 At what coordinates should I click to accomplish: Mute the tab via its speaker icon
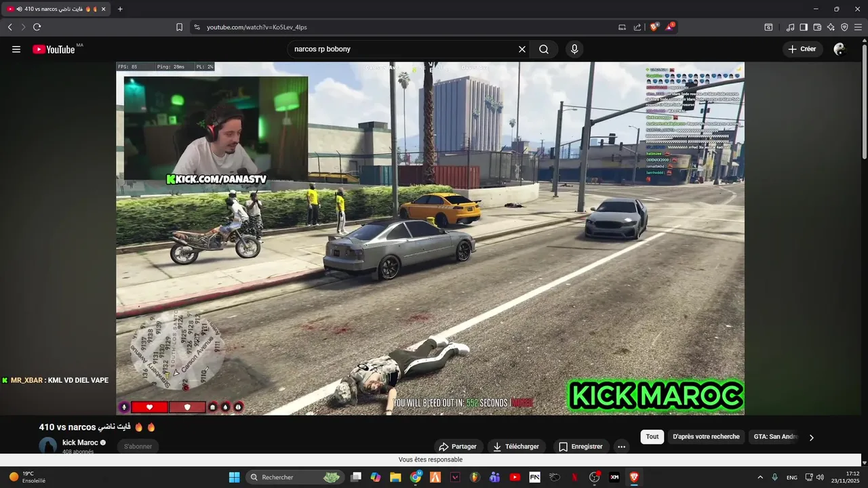(18, 9)
